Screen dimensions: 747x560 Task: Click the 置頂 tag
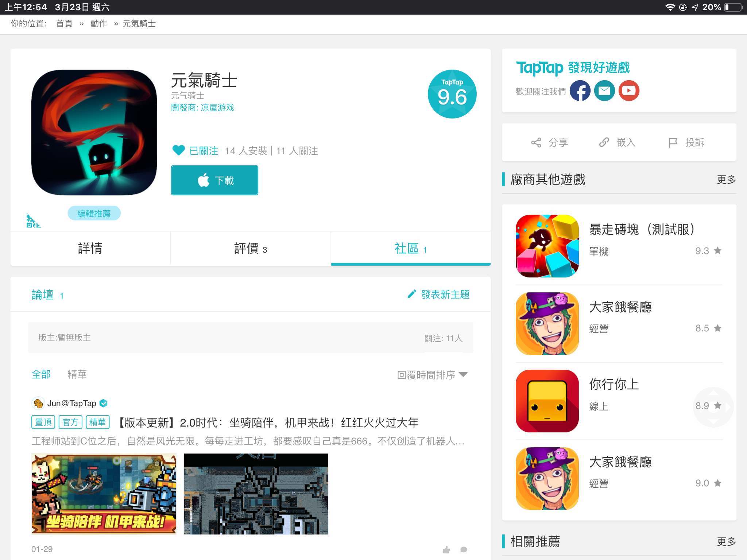43,422
